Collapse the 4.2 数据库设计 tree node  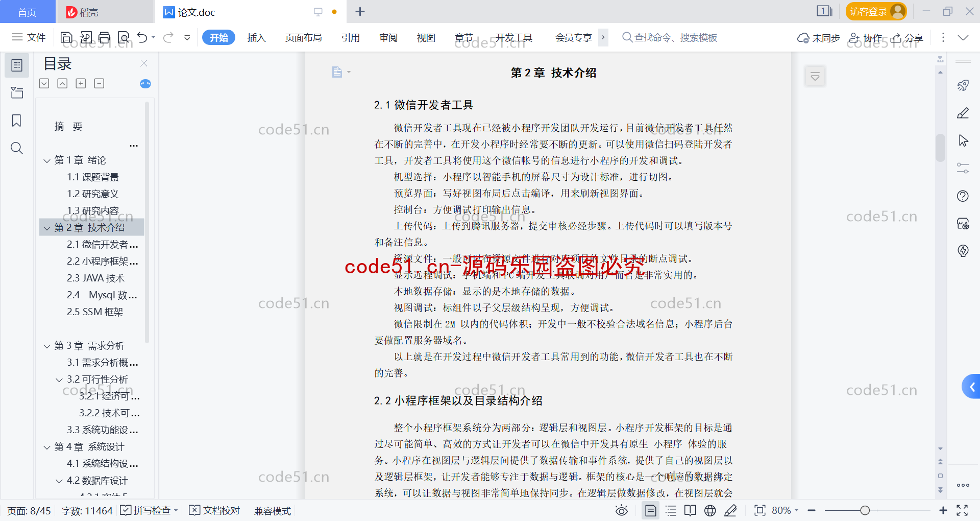tap(59, 481)
